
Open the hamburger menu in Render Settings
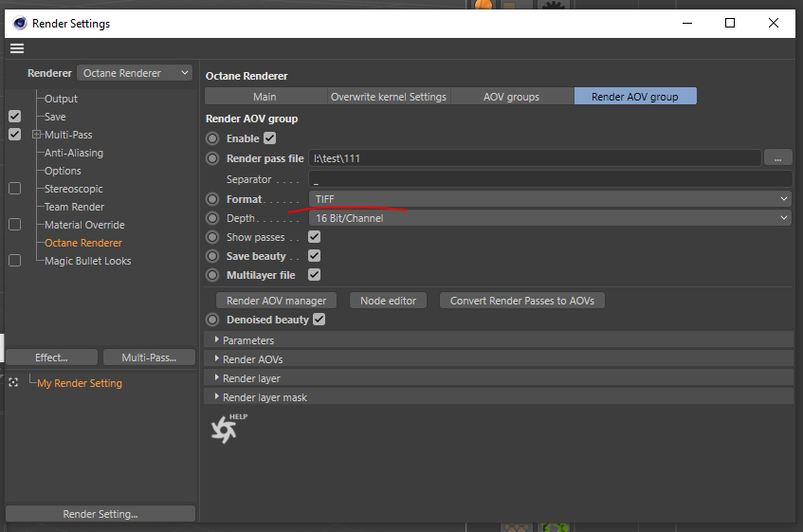(x=17, y=48)
